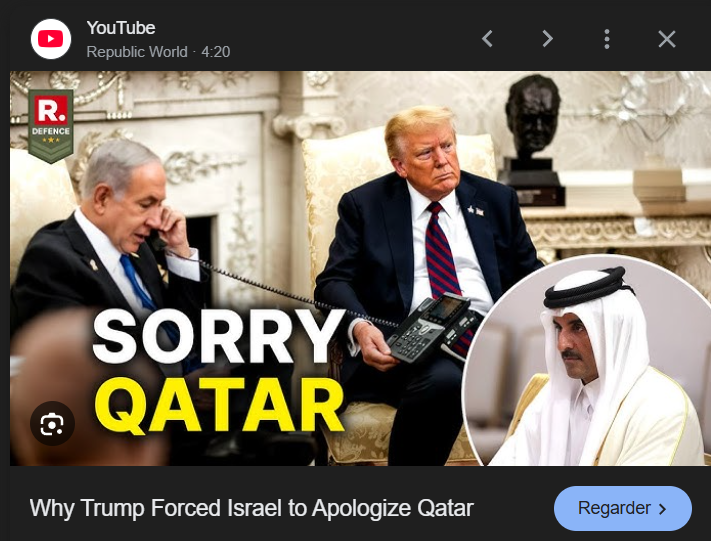Click the red YouTube logo icon
Viewport: 711px width, 541px height.
[51, 39]
